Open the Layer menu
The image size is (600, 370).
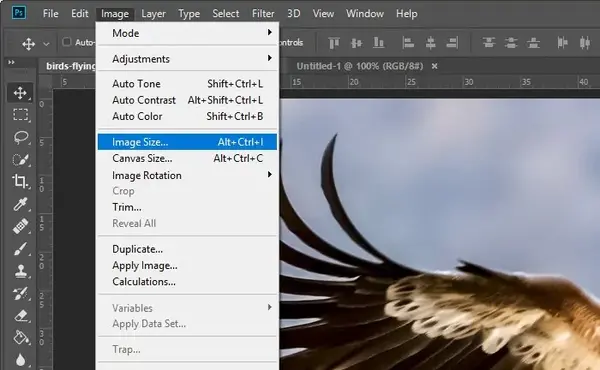pyautogui.click(x=153, y=14)
